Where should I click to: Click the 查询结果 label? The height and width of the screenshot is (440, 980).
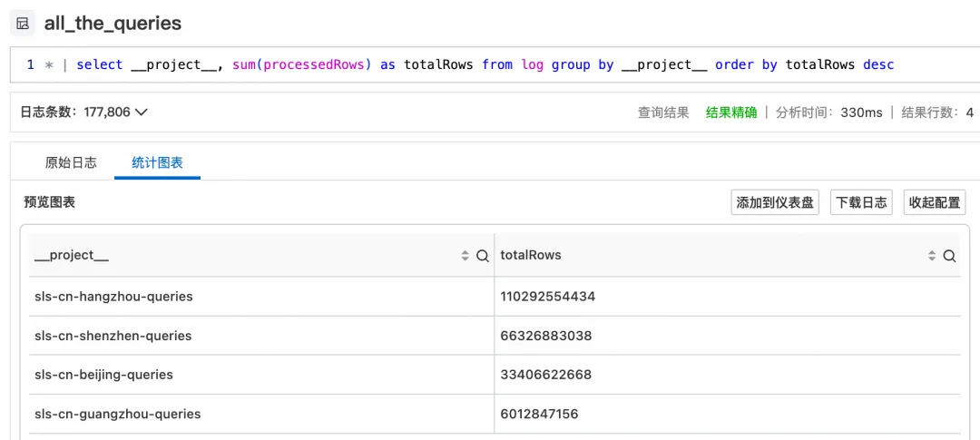[x=663, y=112]
